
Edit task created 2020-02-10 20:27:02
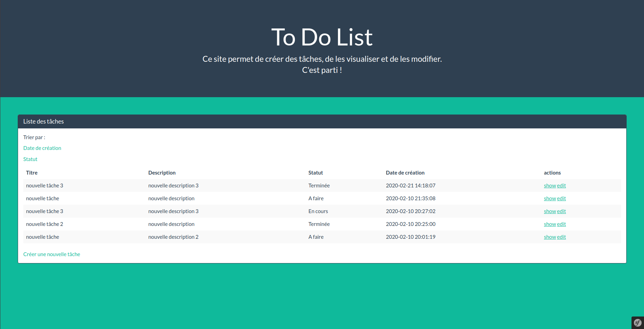pos(561,211)
